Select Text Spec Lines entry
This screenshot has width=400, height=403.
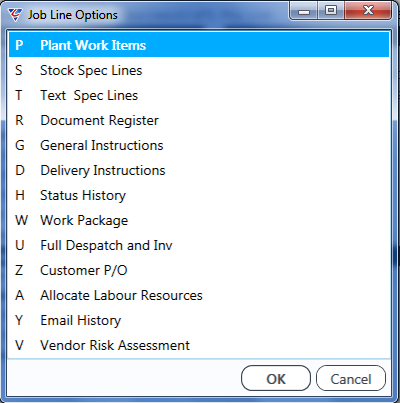[199, 95]
